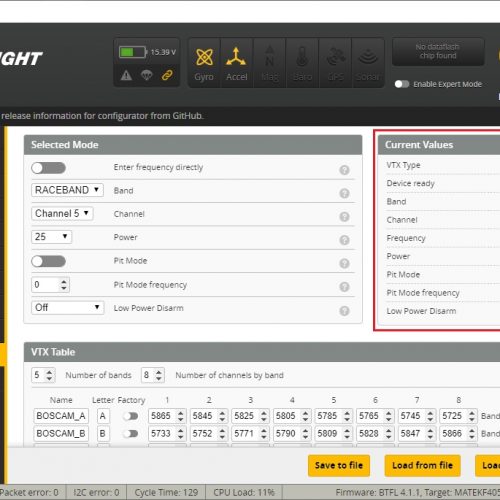Toggle Factory switch for BOSCAM_A band

pyautogui.click(x=130, y=416)
